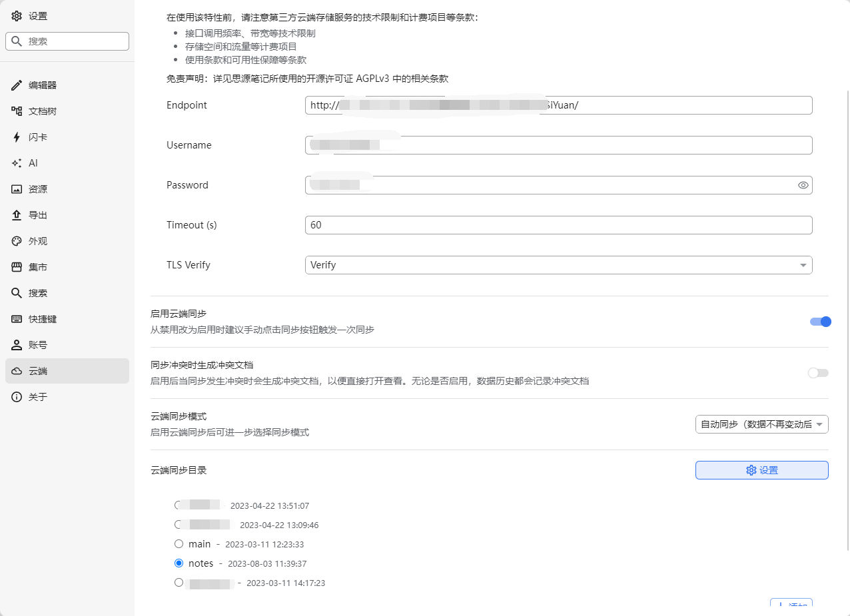Click inside the Timeout (s) input field
The height and width of the screenshot is (616, 850).
click(x=558, y=224)
